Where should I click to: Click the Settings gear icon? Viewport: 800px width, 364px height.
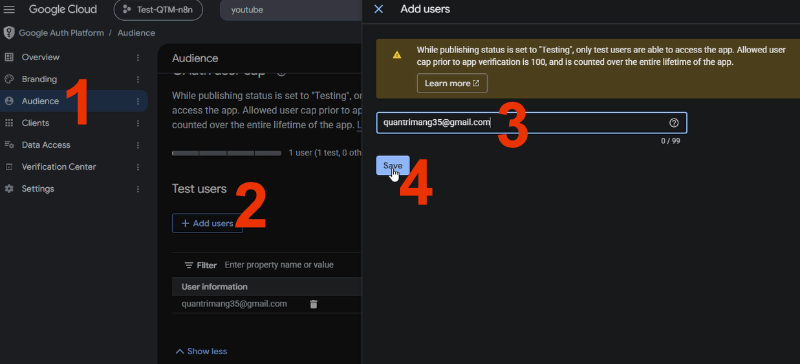point(9,189)
